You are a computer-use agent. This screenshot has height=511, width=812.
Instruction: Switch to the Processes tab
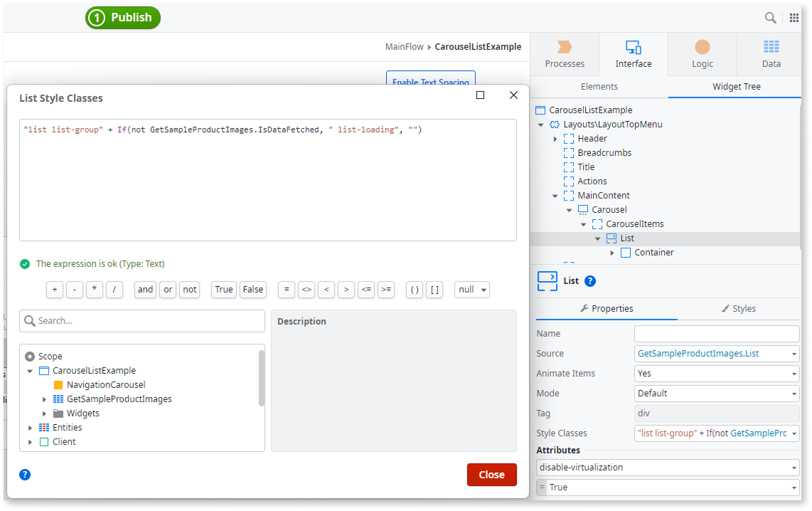pyautogui.click(x=565, y=54)
